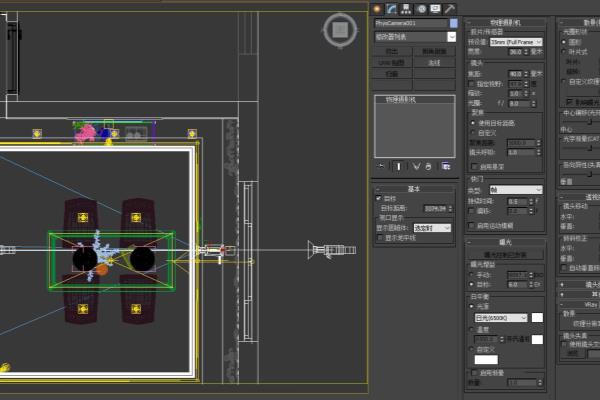Click the top-right modifier set button
The width and height of the screenshot is (600, 400).
coord(434,51)
